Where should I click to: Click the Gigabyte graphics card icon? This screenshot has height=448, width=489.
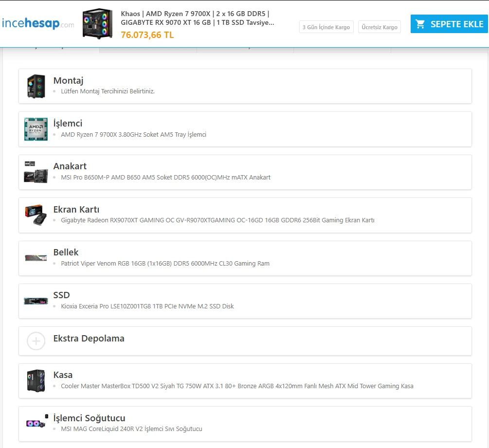[x=36, y=215]
